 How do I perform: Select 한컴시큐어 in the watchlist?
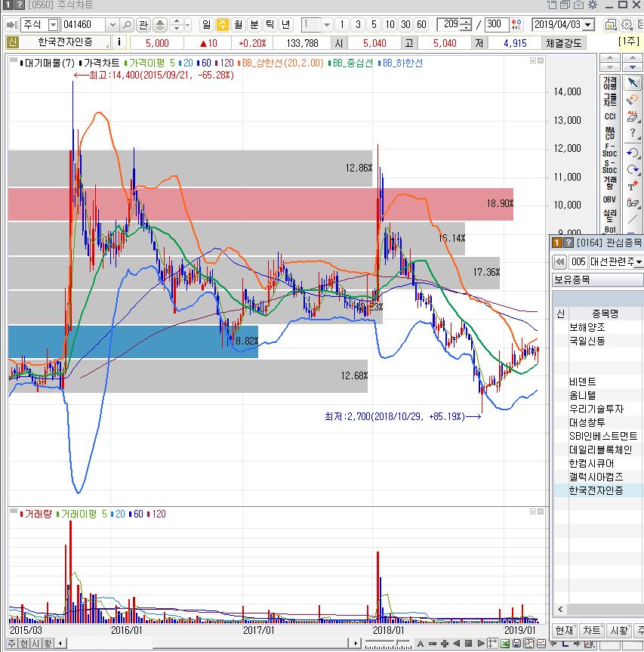591,463
